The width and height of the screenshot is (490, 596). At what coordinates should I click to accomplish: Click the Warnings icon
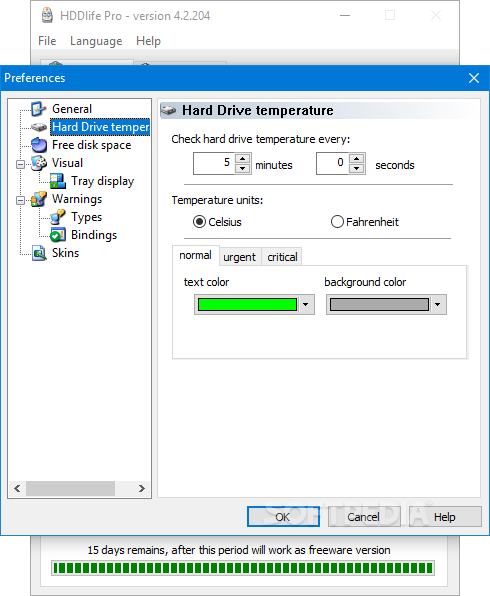click(39, 199)
